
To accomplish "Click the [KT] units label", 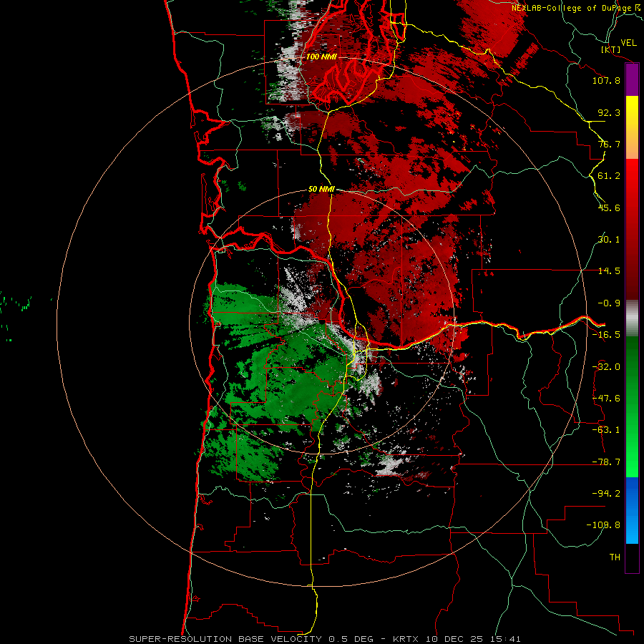I will pos(611,49).
